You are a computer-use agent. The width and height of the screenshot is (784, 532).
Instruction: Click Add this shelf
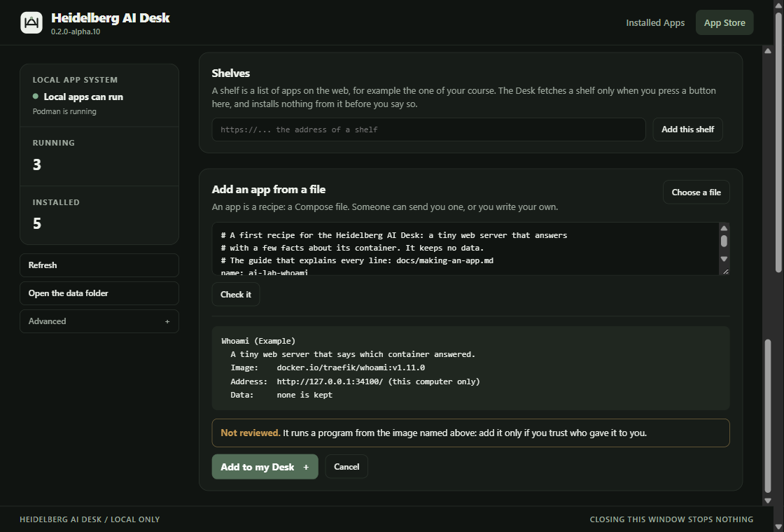pos(687,129)
